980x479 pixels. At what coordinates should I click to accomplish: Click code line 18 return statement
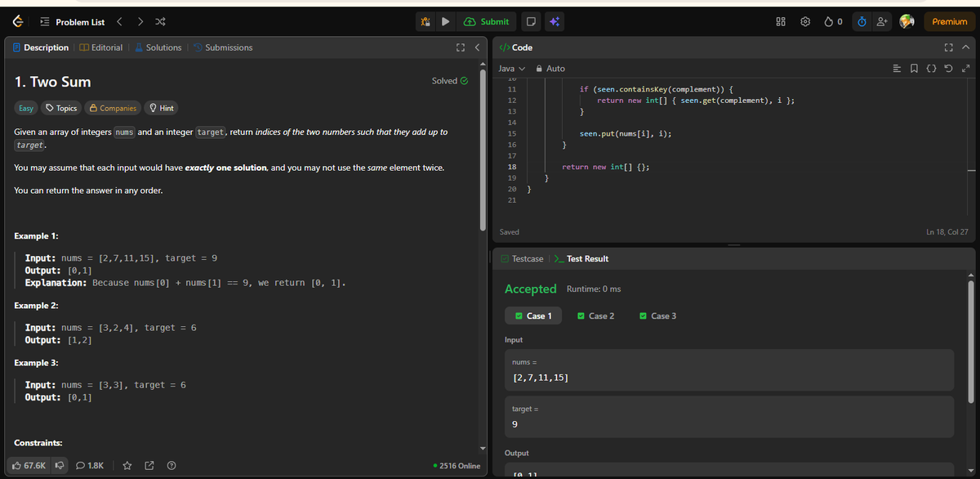(x=606, y=167)
